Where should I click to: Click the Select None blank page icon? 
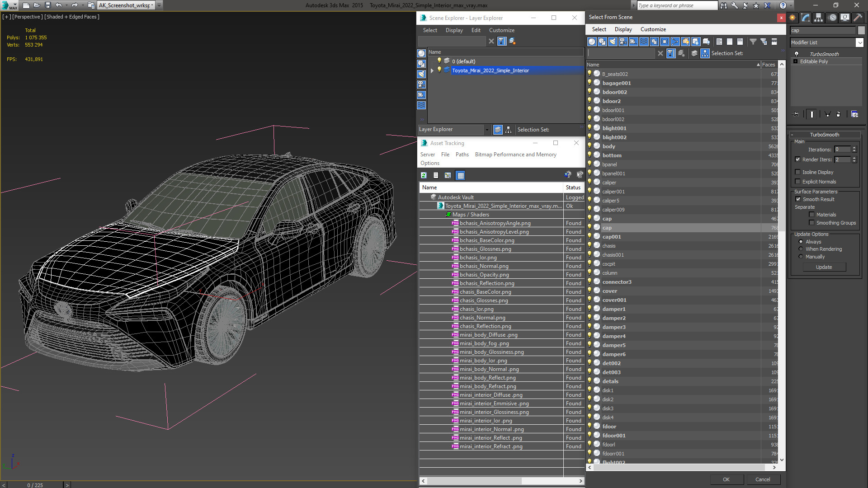(730, 42)
